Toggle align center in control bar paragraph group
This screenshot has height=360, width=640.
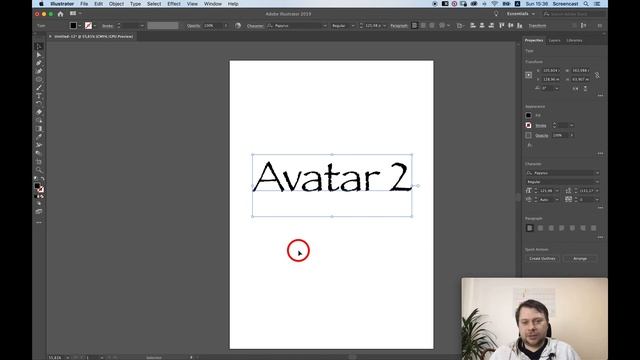424,26
